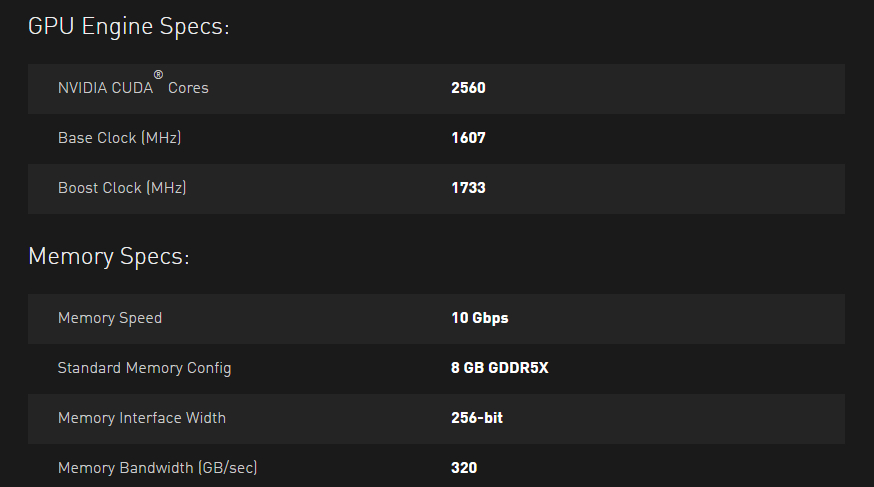874x487 pixels.
Task: Click the word Cores in first row
Action: pos(188,88)
